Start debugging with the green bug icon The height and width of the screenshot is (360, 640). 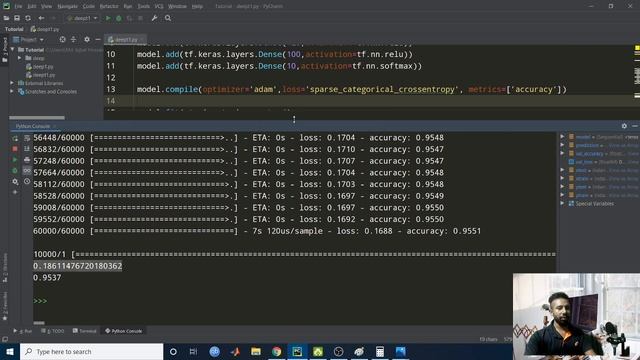click(119, 18)
